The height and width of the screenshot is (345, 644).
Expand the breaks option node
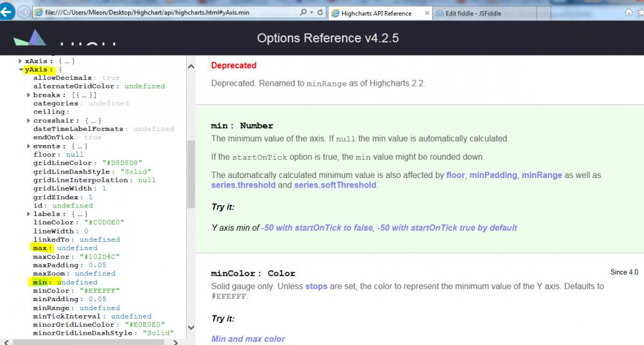[28, 95]
